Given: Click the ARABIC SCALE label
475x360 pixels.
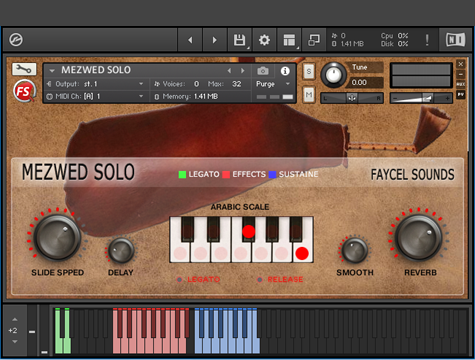Looking at the screenshot, I should click(x=240, y=207).
